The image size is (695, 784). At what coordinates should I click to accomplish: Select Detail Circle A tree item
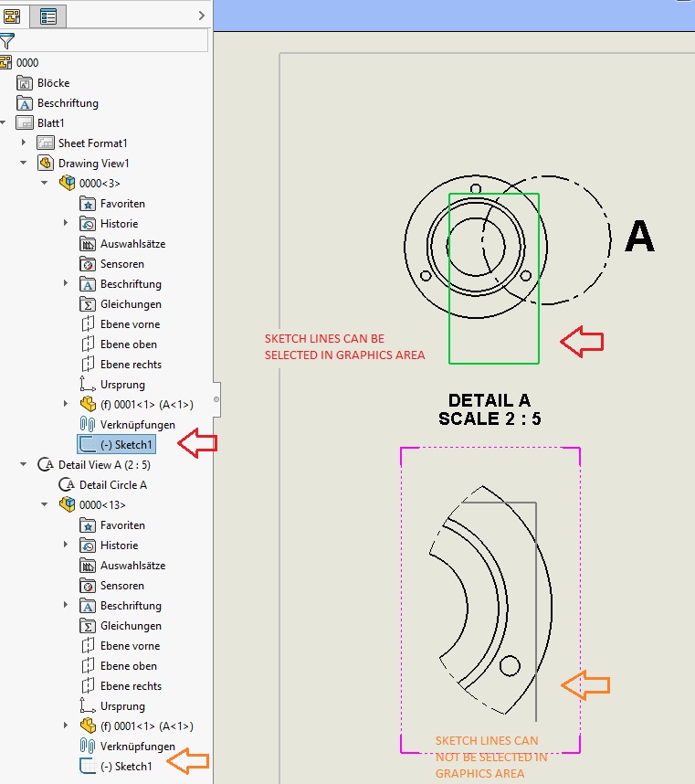[113, 484]
